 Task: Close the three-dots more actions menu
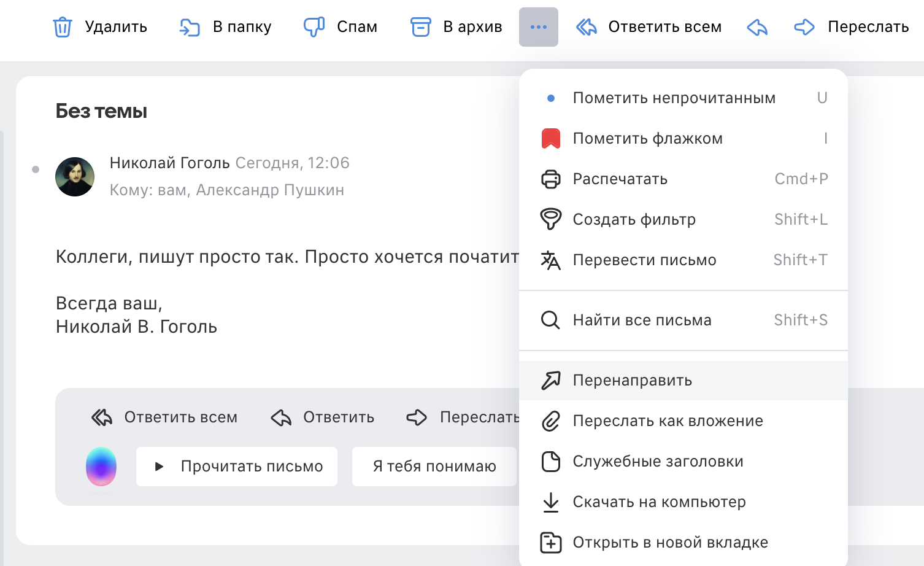click(539, 27)
